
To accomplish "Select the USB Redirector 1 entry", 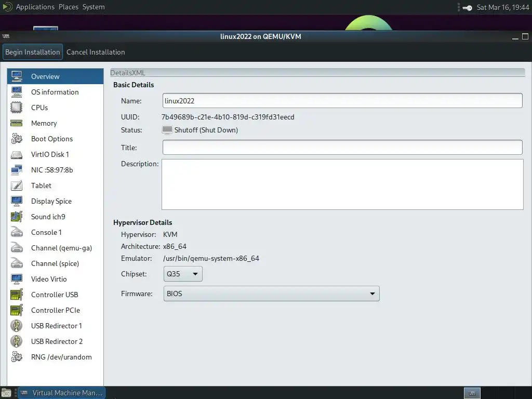I will 55,326.
